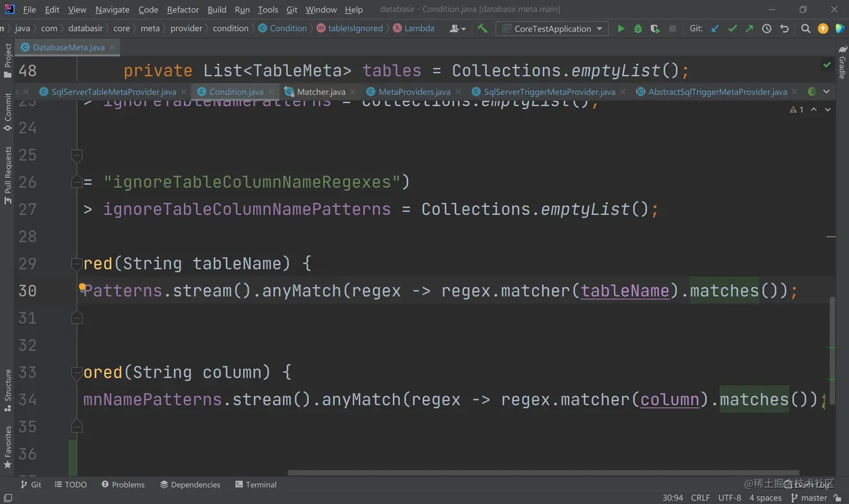
Task: Click the Lambda breadcrumb item
Action: point(413,28)
